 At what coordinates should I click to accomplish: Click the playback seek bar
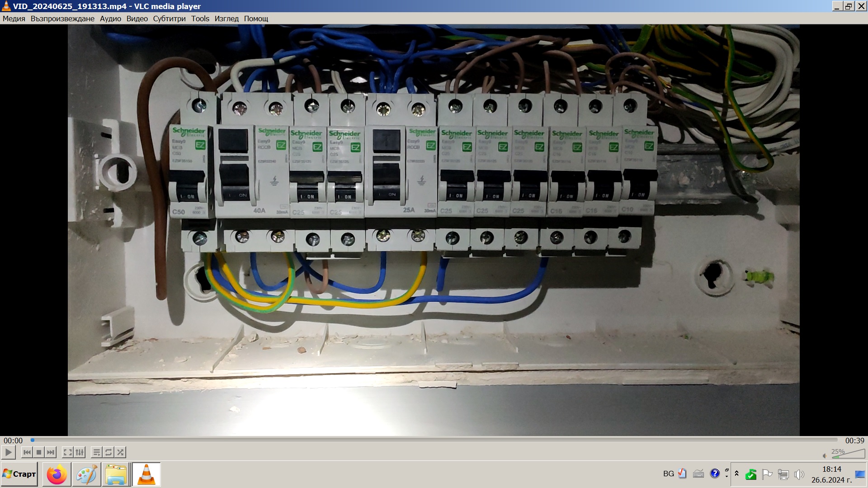coord(434,440)
